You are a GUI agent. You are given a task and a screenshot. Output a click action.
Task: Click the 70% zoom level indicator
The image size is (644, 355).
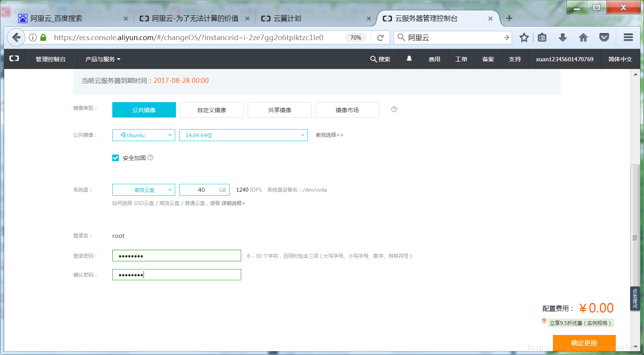(356, 37)
